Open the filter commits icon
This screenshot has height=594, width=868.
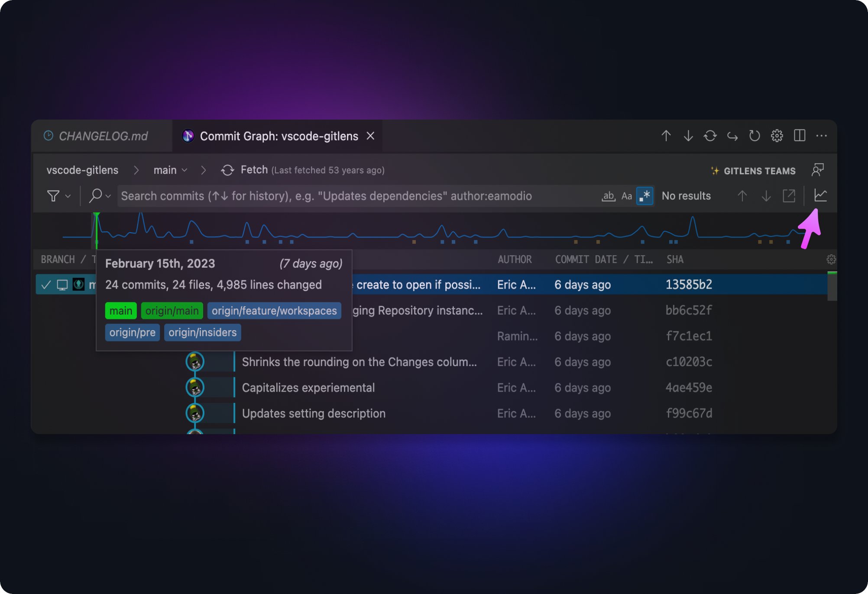(x=53, y=196)
